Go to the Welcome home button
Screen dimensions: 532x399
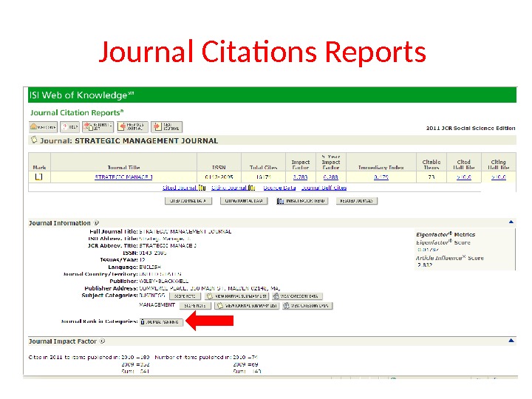[x=43, y=127]
